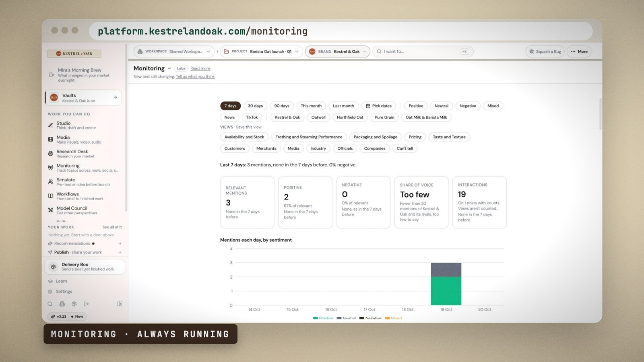Follow the Read more link
This screenshot has height=362, width=644.
(200, 68)
